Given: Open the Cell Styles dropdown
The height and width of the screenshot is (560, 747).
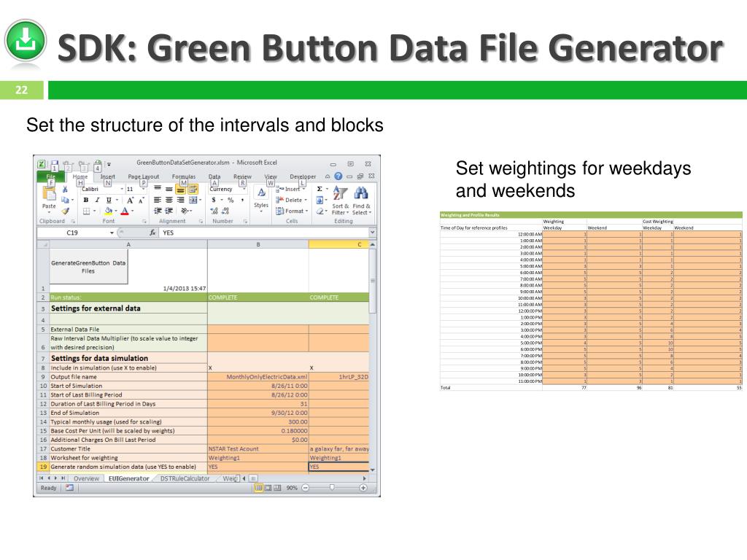Looking at the screenshot, I should [x=261, y=200].
